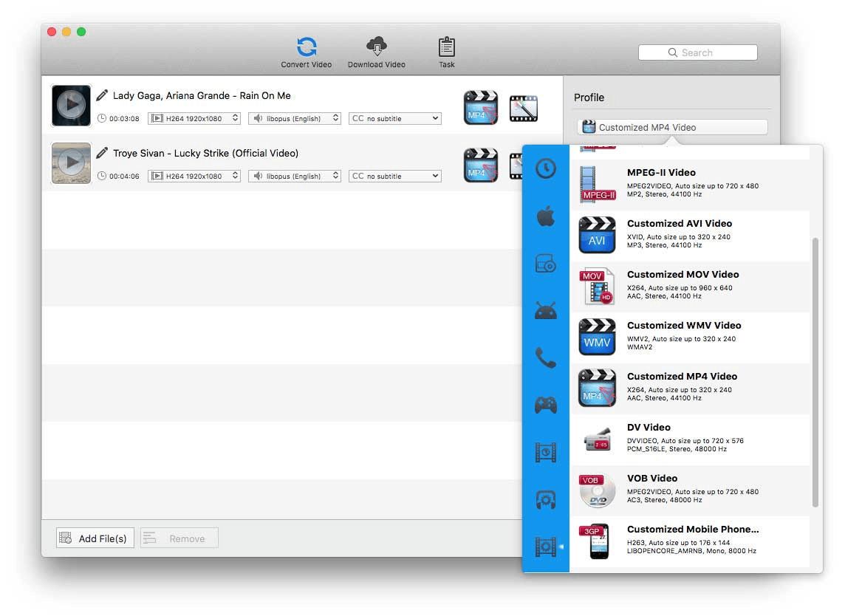Click the Search field
The height and width of the screenshot is (616, 845).
pos(697,52)
